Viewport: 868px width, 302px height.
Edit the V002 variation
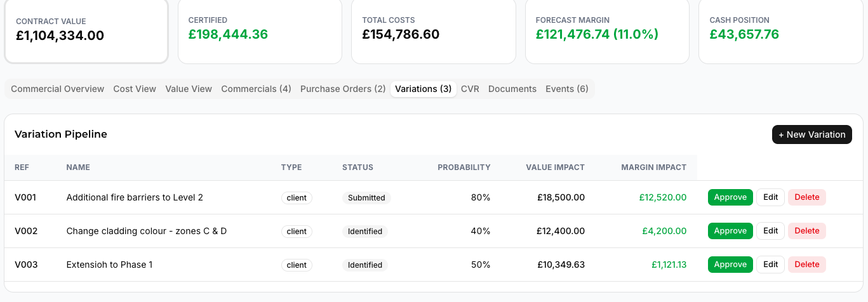click(770, 231)
